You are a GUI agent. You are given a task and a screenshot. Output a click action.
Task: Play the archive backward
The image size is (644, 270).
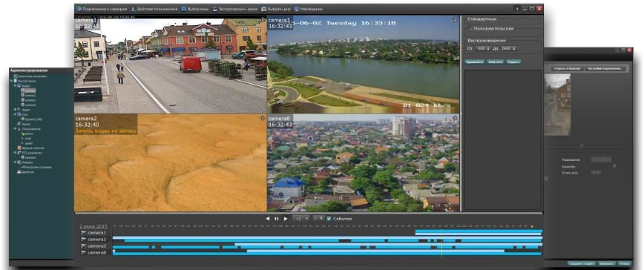point(268,219)
